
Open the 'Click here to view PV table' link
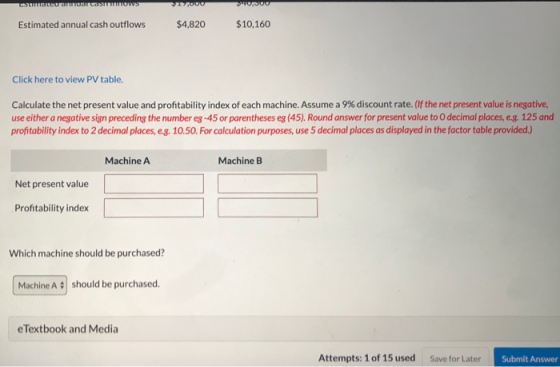(x=68, y=79)
